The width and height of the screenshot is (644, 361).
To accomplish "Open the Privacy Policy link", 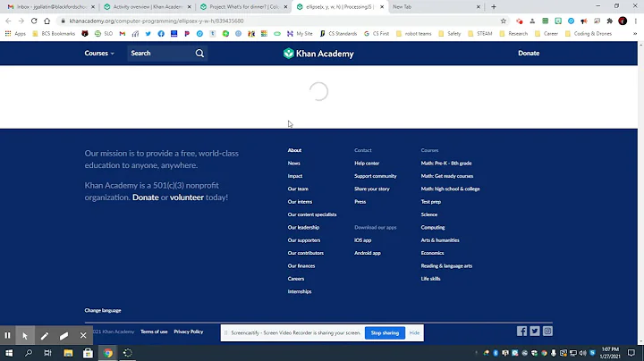I will click(x=189, y=332).
